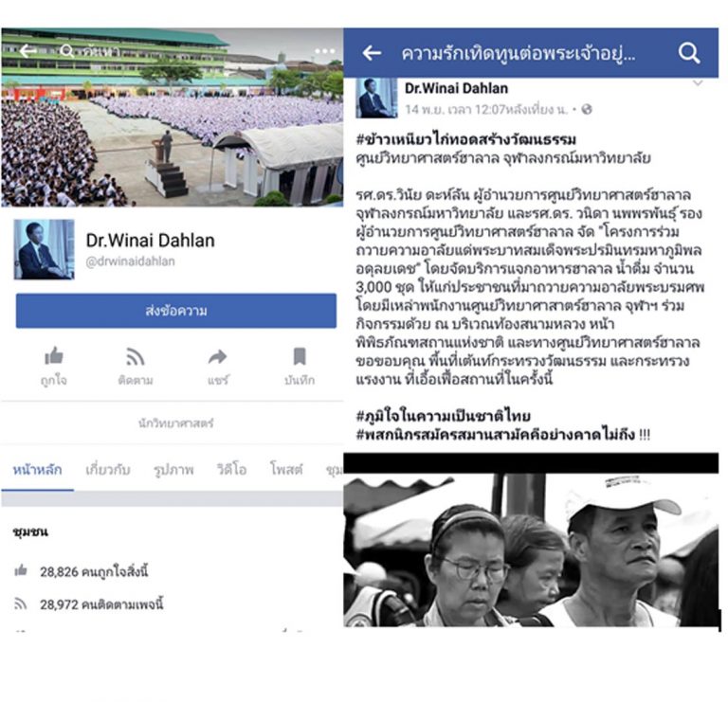Select the หน้าหลัก tab
The width and height of the screenshot is (728, 702).
point(37,470)
